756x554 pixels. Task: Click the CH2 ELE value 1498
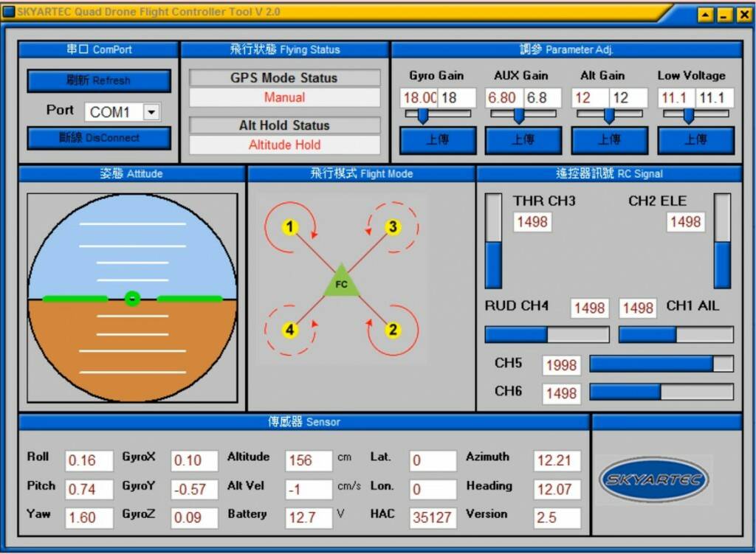pyautogui.click(x=686, y=222)
